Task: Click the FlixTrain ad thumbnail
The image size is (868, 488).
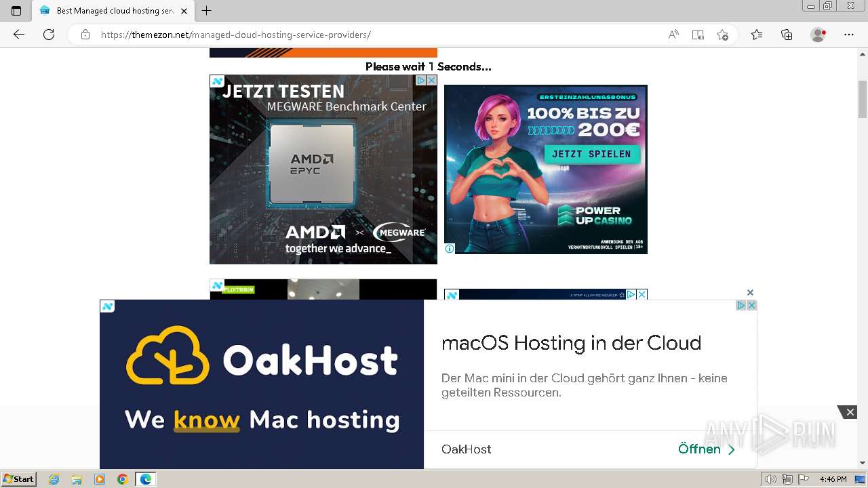Action: click(x=323, y=289)
